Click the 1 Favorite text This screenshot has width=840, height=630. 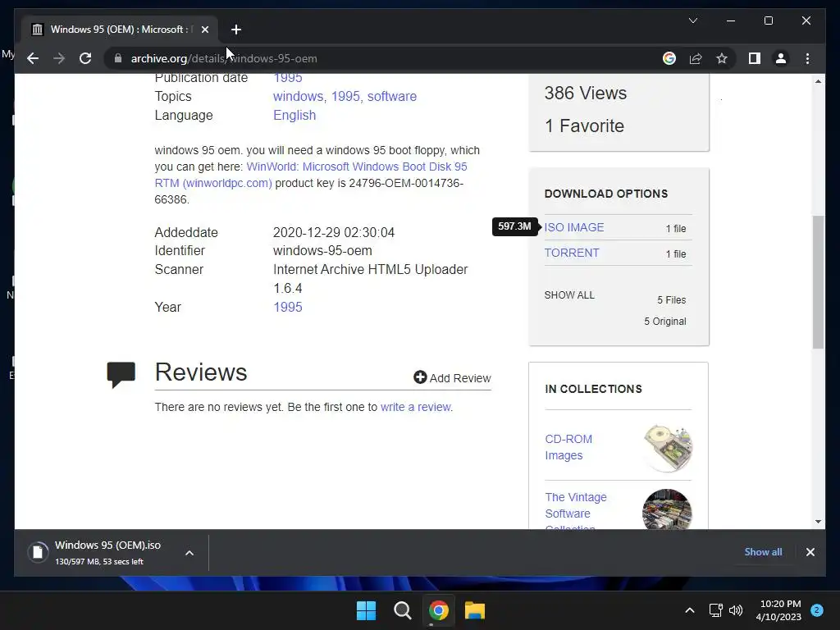(584, 126)
